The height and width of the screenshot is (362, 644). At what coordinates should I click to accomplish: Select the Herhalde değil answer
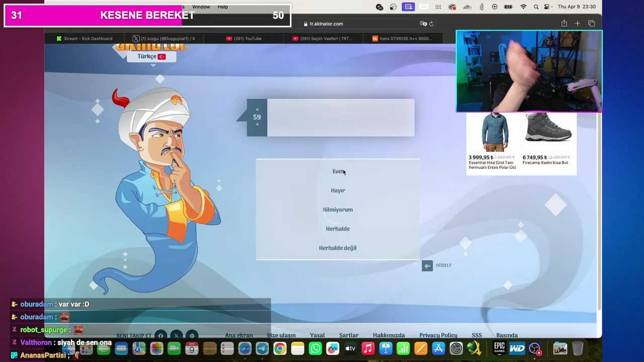pyautogui.click(x=338, y=248)
